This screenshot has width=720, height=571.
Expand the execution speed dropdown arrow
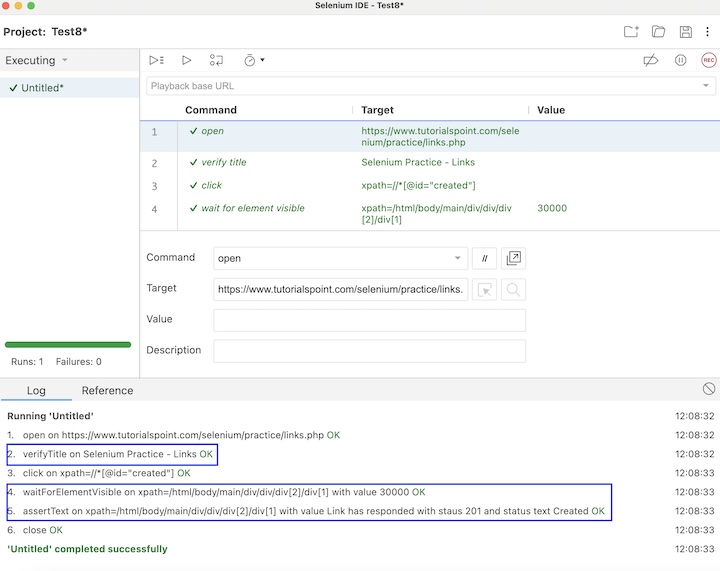[263, 60]
